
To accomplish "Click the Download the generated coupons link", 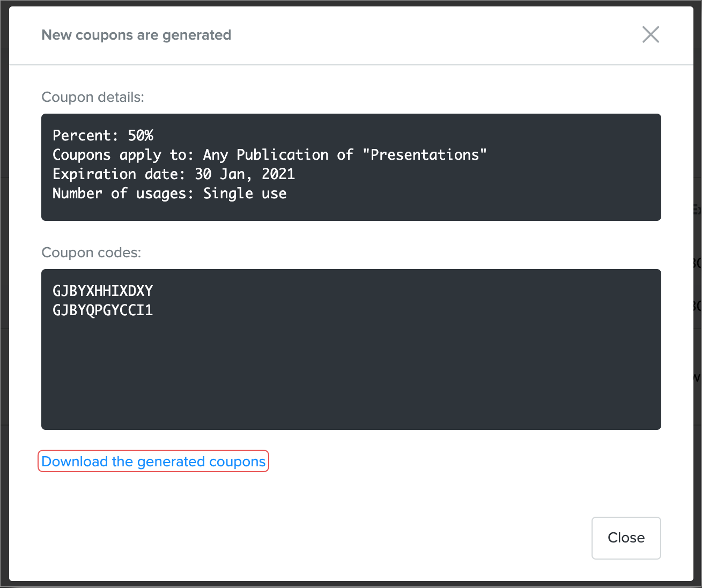I will coord(153,462).
